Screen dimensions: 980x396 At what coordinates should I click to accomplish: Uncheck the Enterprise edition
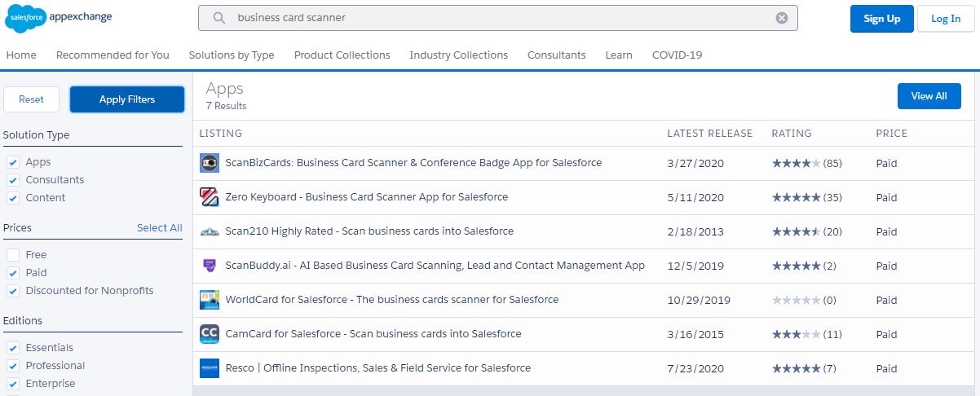13,384
